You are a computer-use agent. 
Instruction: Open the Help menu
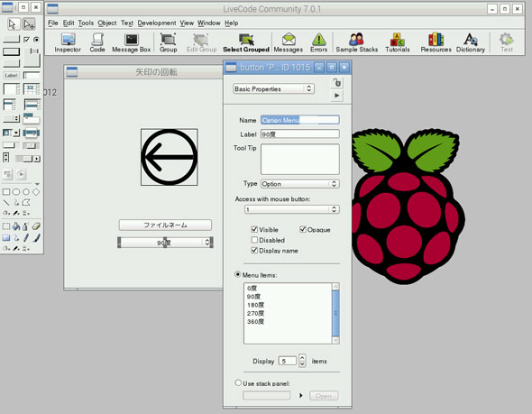pyautogui.click(x=232, y=23)
